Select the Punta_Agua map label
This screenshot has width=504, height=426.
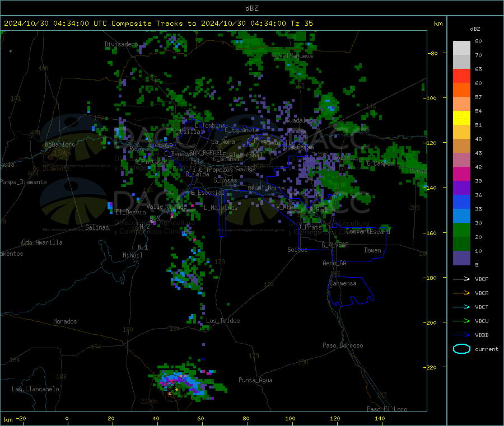point(255,380)
